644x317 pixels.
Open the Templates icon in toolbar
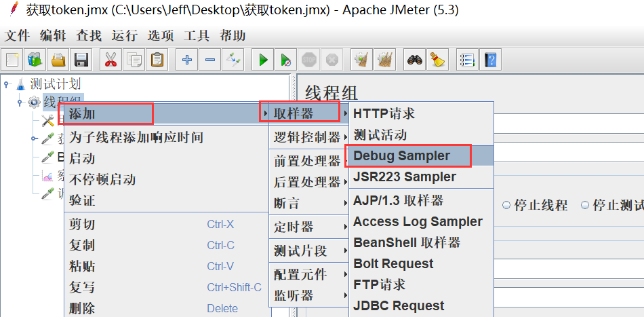[x=35, y=60]
